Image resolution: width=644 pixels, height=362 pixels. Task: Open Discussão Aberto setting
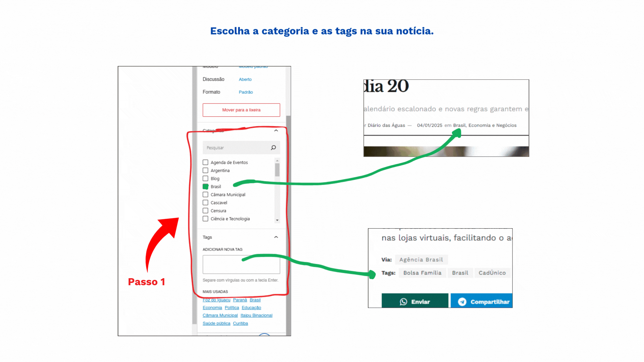[x=245, y=79]
